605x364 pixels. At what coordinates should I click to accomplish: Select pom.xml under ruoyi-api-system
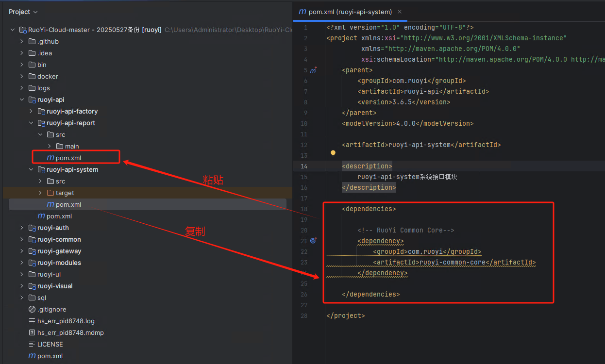(x=68, y=204)
